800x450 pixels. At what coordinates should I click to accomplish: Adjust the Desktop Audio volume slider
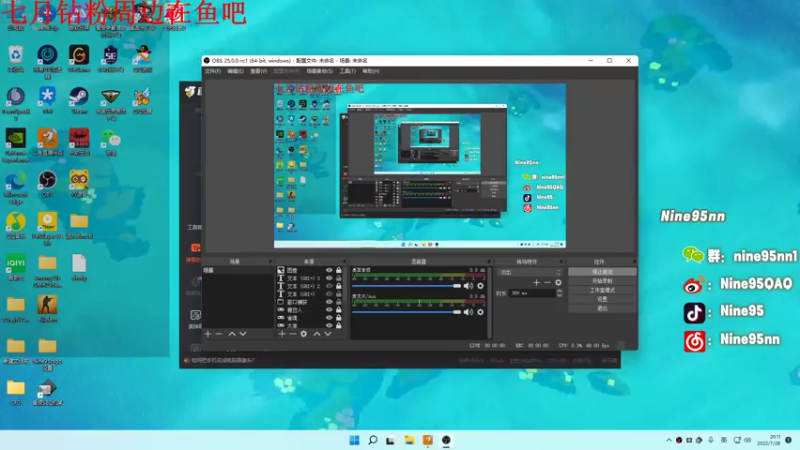(x=407, y=286)
